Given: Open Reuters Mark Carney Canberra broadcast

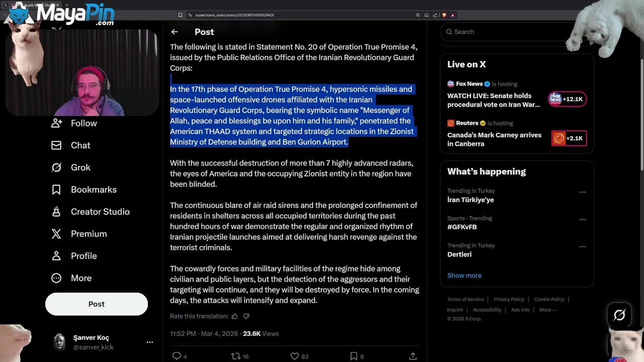Looking at the screenshot, I should pyautogui.click(x=494, y=139).
